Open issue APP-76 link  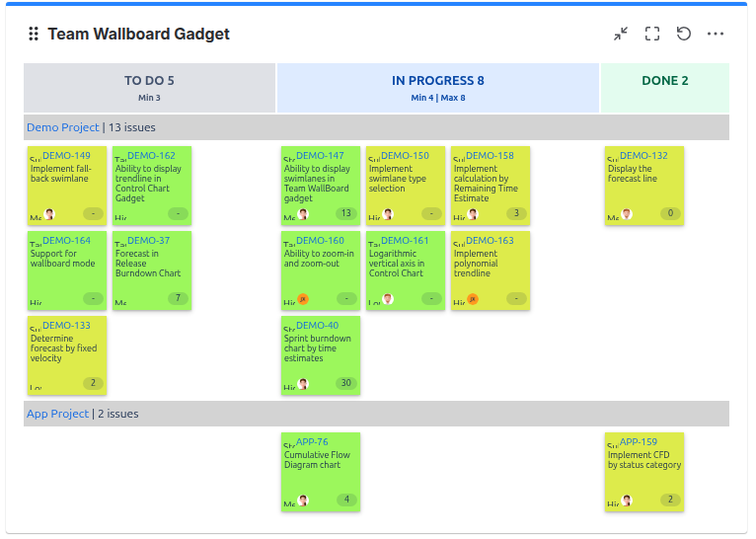[x=312, y=442]
